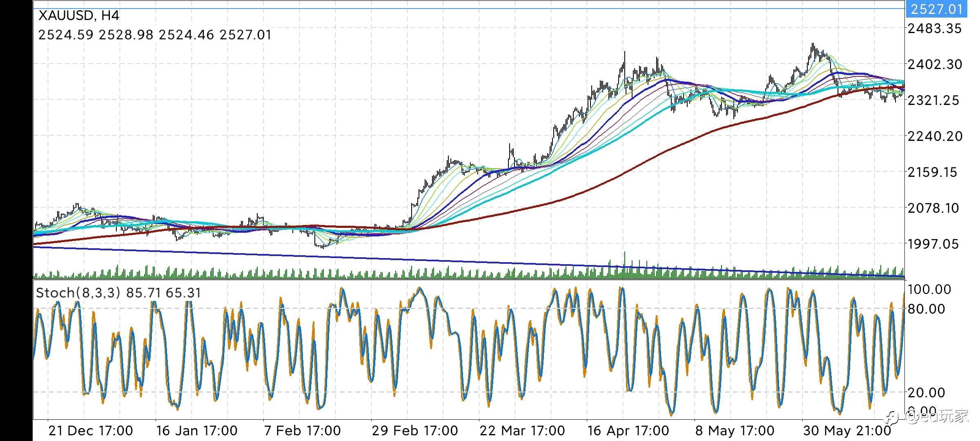Click the blue 2527.01 current price tag
980x441 pixels.
(x=936, y=9)
